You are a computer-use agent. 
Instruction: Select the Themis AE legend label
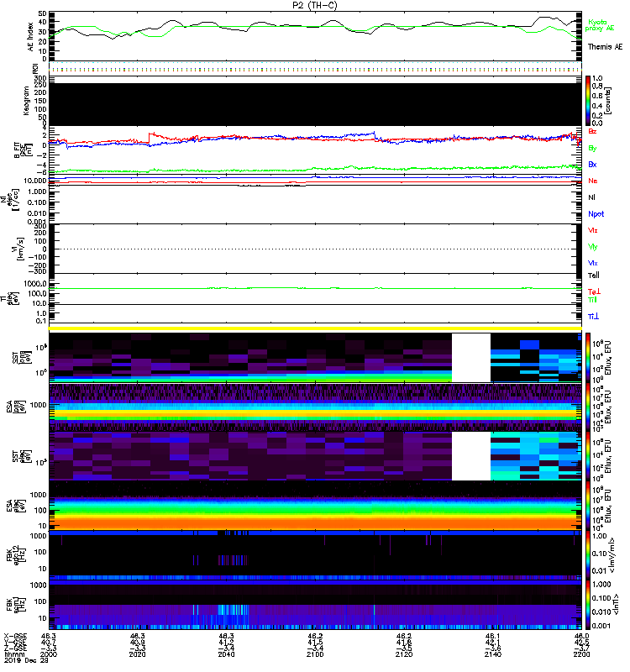click(x=605, y=47)
